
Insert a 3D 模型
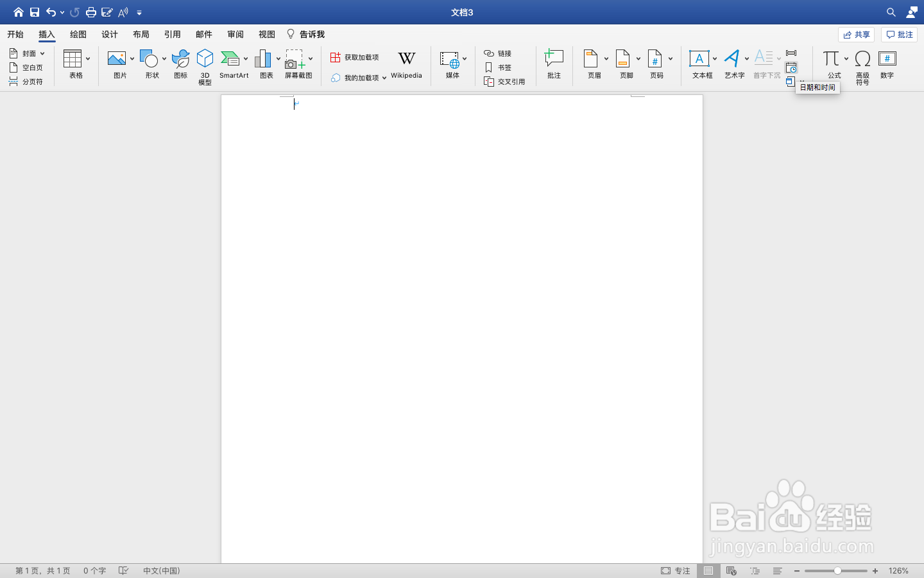[x=205, y=67]
